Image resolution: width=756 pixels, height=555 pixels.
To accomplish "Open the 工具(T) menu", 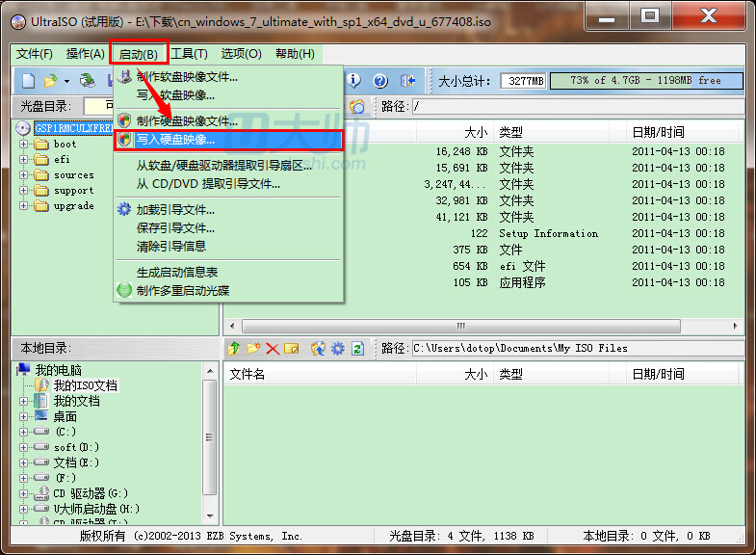I will (189, 54).
